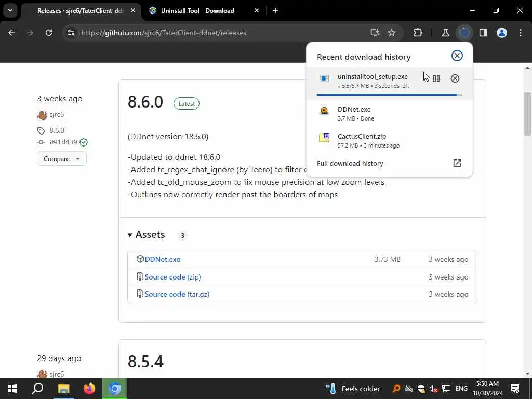Screen dimensions: 532x399
Task: Click the Latest badge
Action: coord(187,104)
